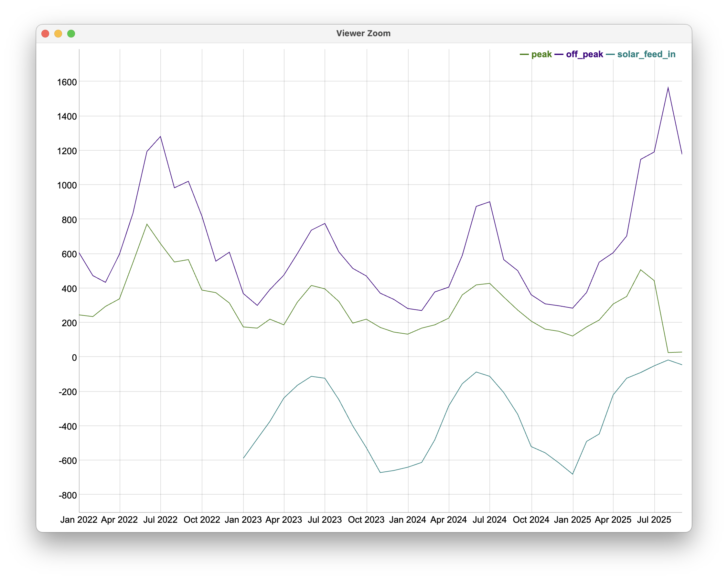Screen dimensions: 728x580
Task: Click the Jul 2023 x-axis label
Action: 325,520
